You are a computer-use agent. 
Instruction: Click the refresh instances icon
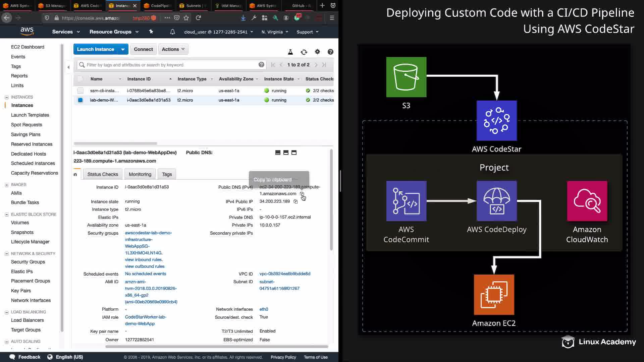304,52
